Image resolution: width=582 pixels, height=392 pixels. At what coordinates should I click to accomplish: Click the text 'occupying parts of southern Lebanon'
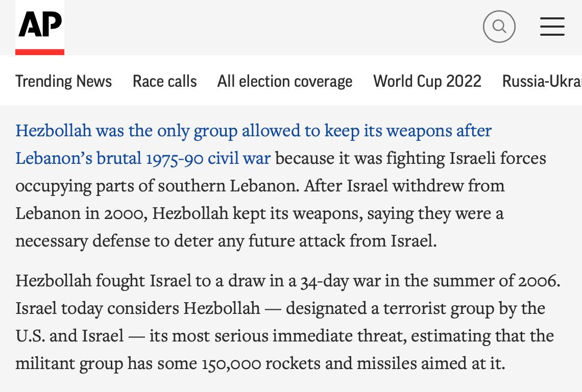(157, 186)
